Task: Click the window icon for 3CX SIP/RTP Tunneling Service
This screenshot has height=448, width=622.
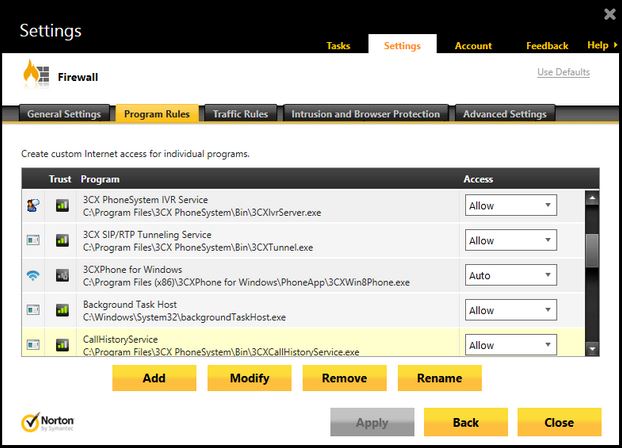Action: click(33, 240)
